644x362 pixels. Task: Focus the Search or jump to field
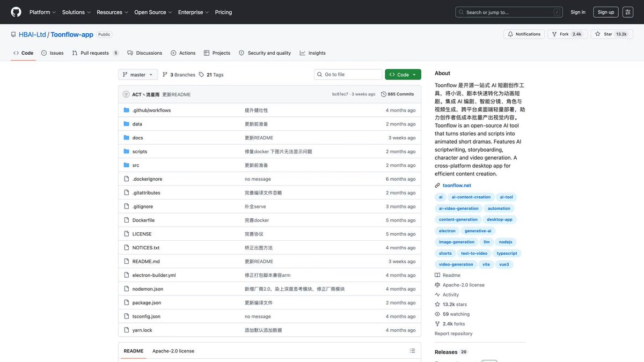click(x=508, y=12)
